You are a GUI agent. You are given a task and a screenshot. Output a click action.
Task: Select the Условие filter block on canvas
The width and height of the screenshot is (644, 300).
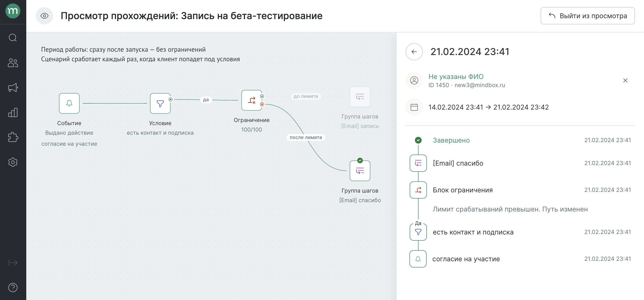[160, 103]
